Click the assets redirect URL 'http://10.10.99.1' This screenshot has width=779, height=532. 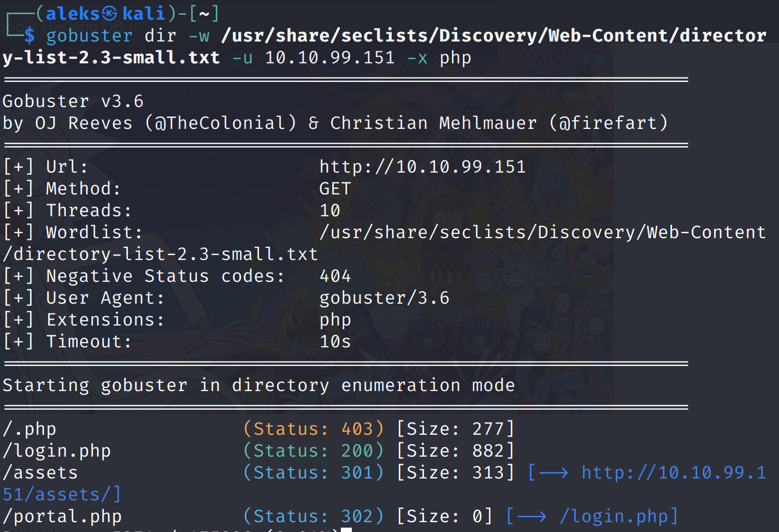coord(674,472)
